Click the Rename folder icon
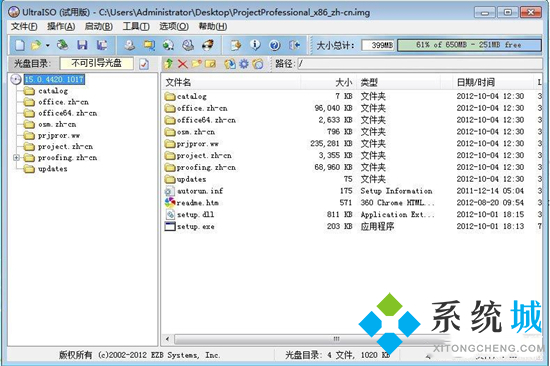 210,64
